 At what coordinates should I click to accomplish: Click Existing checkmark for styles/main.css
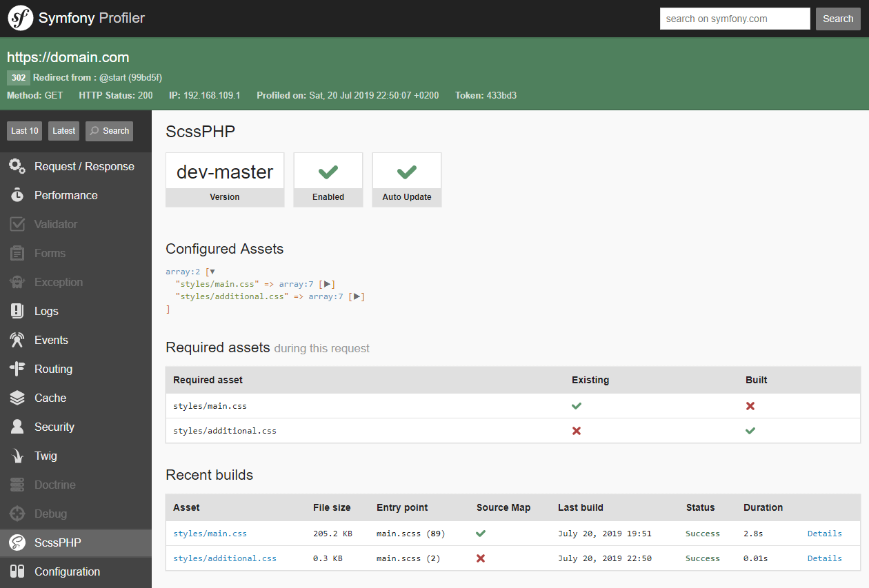577,406
